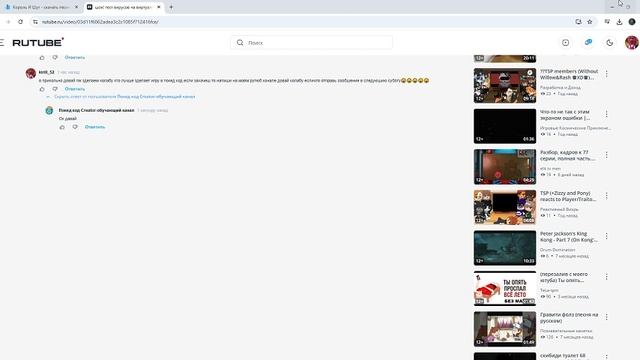The width and height of the screenshot is (640, 360).
Task: Dislike the topmost partially visible comment
Action: [55, 58]
